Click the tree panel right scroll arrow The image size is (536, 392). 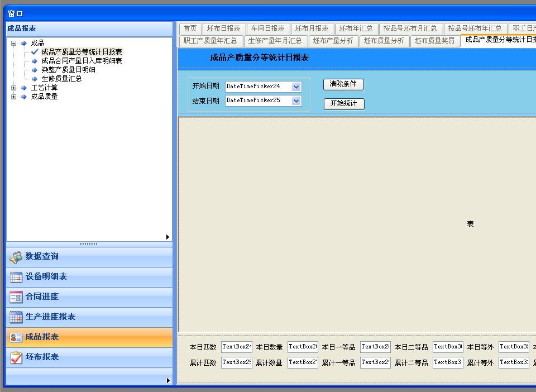[x=167, y=237]
